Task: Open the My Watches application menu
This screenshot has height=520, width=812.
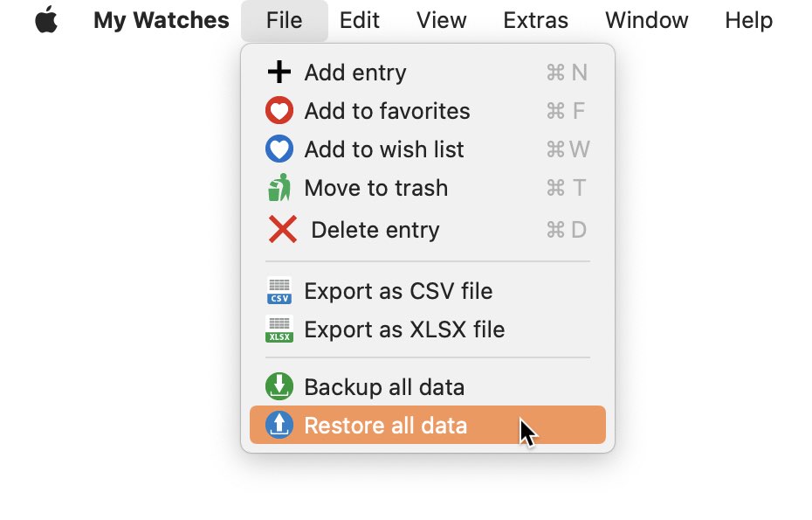Action: tap(161, 20)
